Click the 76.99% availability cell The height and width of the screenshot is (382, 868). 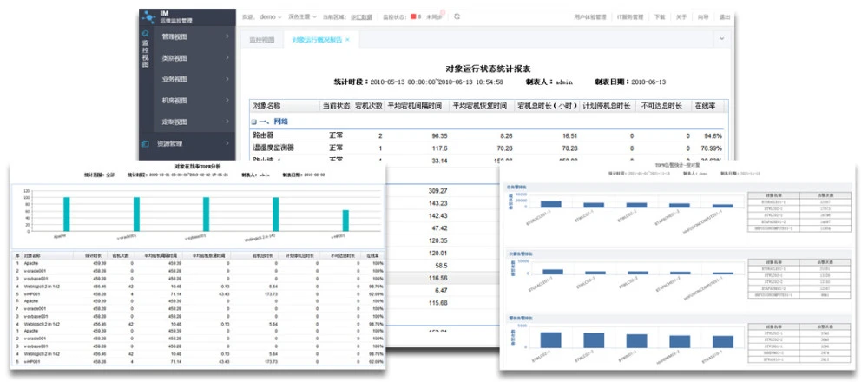tap(710, 148)
